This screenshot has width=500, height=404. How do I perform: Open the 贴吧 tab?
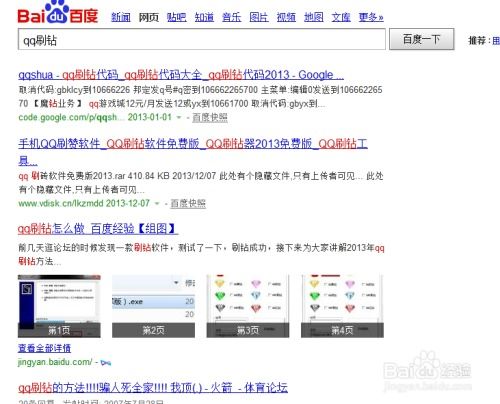click(x=176, y=17)
